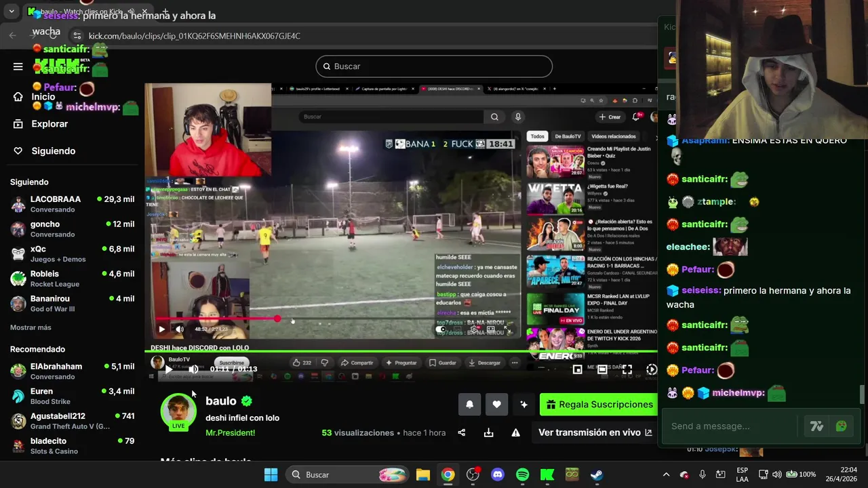Open File Explorer from the taskbar

[x=423, y=474]
